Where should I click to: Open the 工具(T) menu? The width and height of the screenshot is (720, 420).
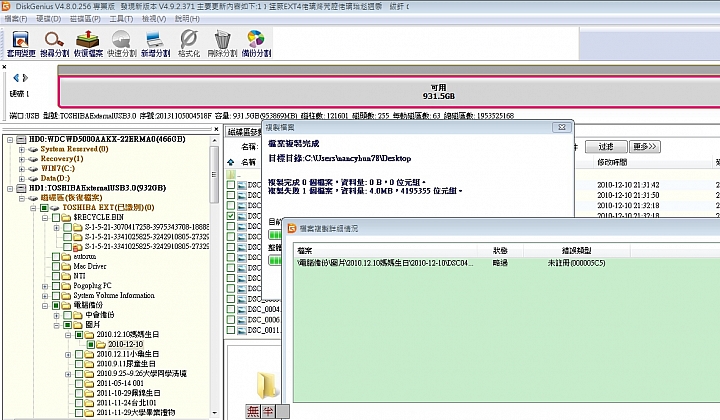(x=121, y=19)
